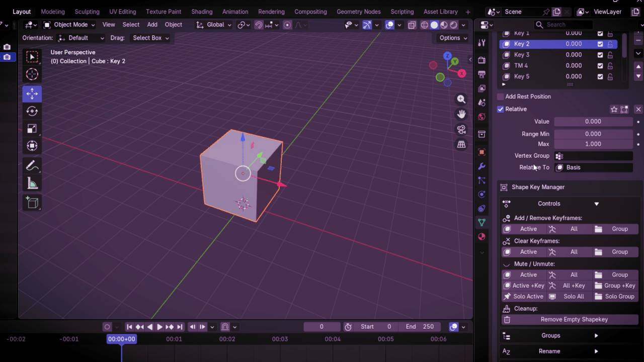Toggle camera view icon in viewport

tap(461, 129)
